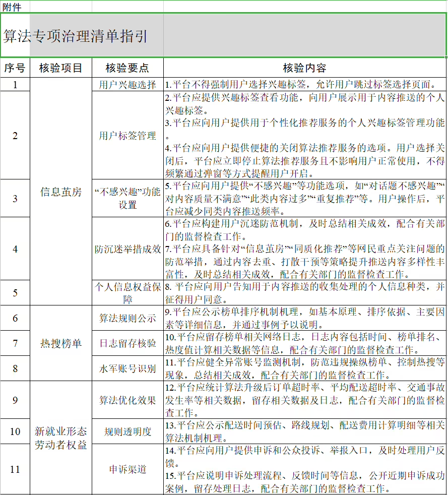Image resolution: width=448 pixels, height=495 pixels.
Task: Click the 热搜榜单 category cell
Action: tap(60, 343)
